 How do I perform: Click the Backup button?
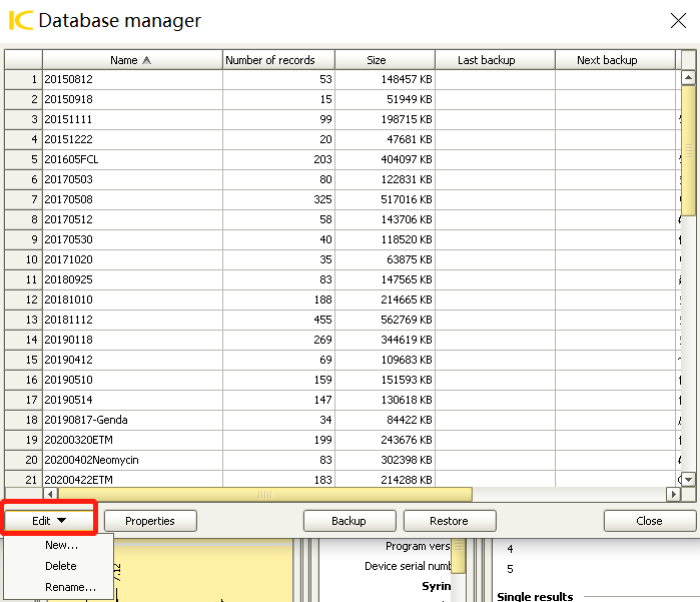click(x=349, y=521)
